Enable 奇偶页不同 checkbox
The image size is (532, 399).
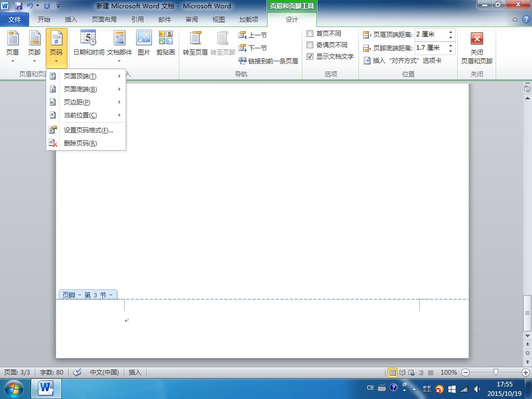tap(310, 45)
